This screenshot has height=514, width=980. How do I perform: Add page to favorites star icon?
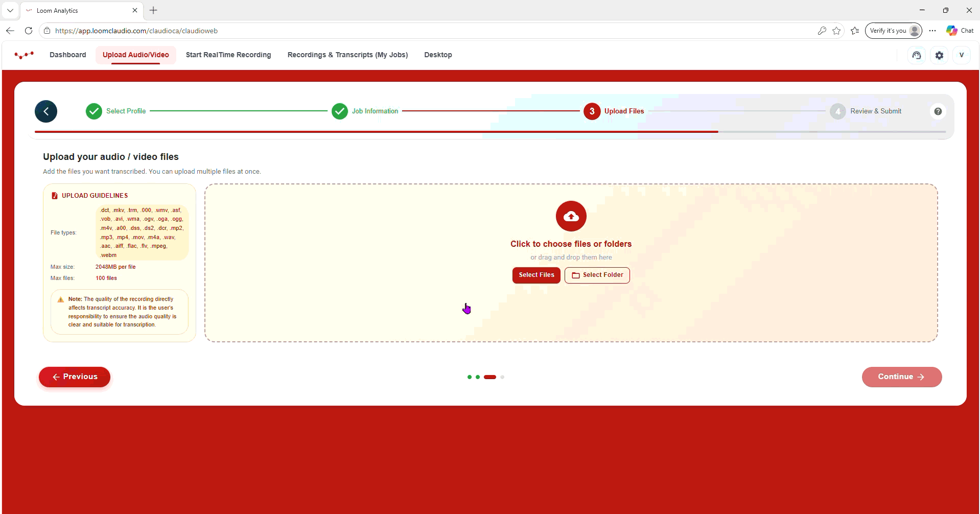(x=836, y=31)
